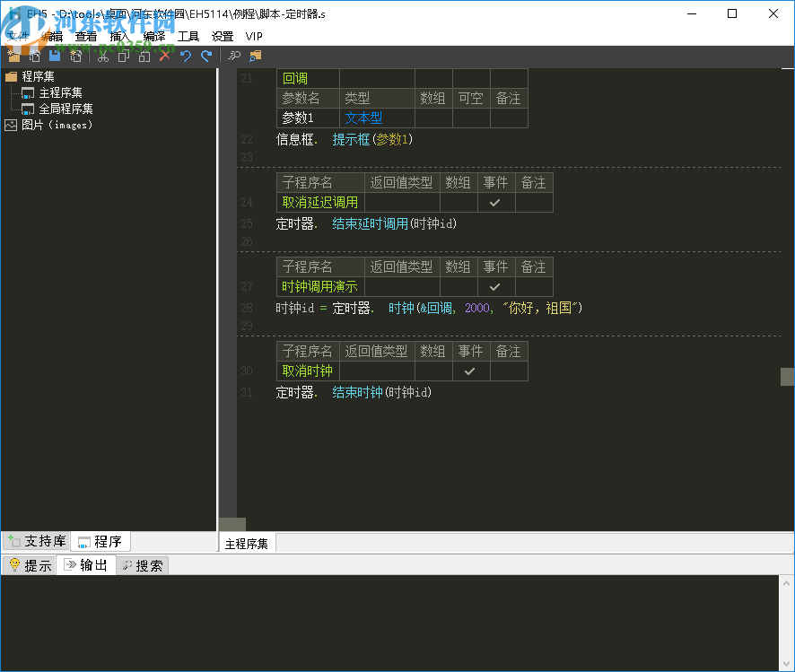Toggle 事件 checkmark for 取消延迟调用

pos(495,203)
